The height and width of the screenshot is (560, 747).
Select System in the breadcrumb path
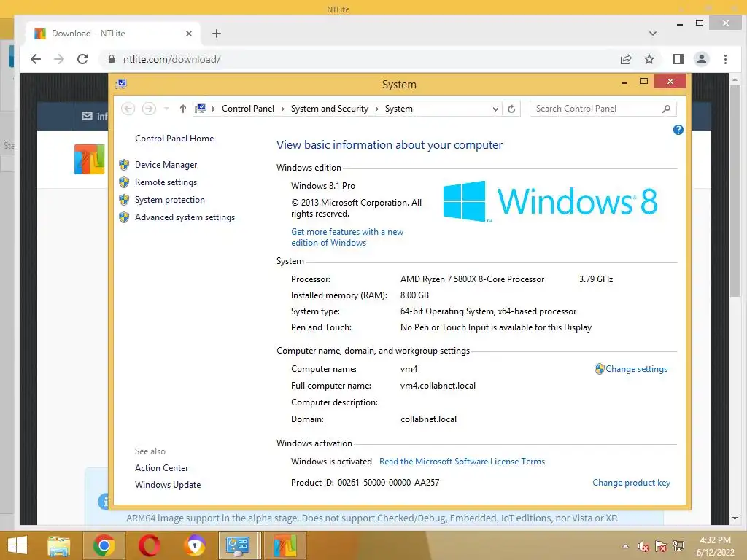coord(399,109)
